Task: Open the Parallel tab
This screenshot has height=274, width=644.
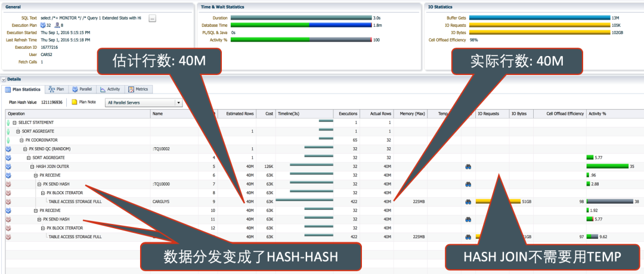Action: (82, 89)
